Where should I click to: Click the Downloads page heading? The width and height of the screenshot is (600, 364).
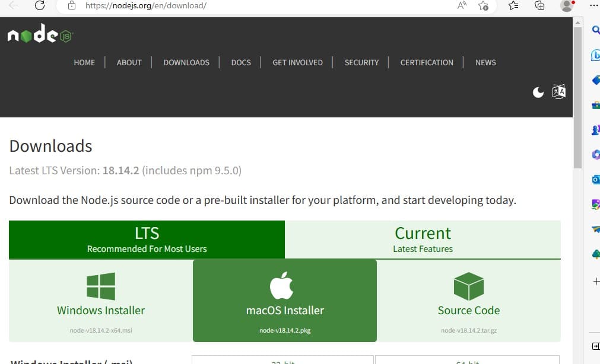click(51, 146)
